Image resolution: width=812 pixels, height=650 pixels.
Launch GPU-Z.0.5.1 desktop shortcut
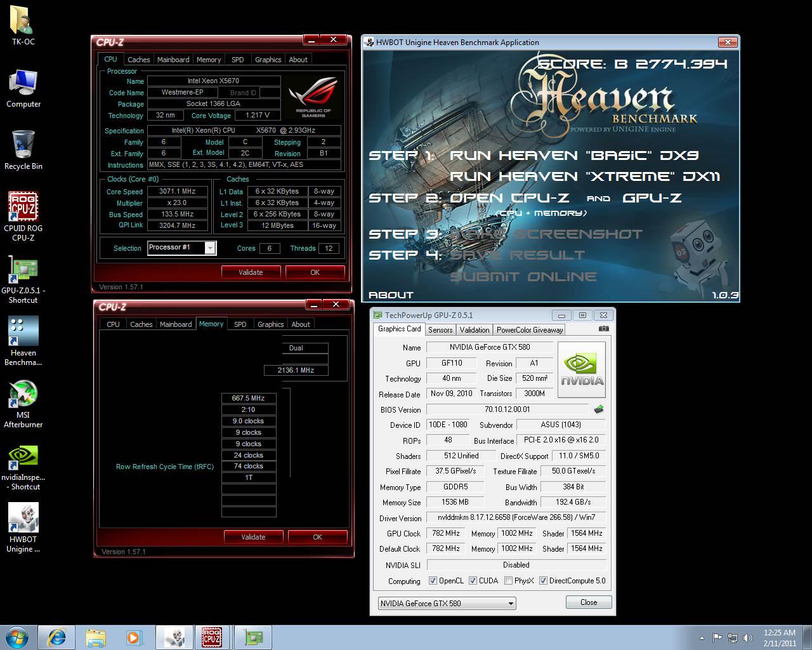(23, 278)
